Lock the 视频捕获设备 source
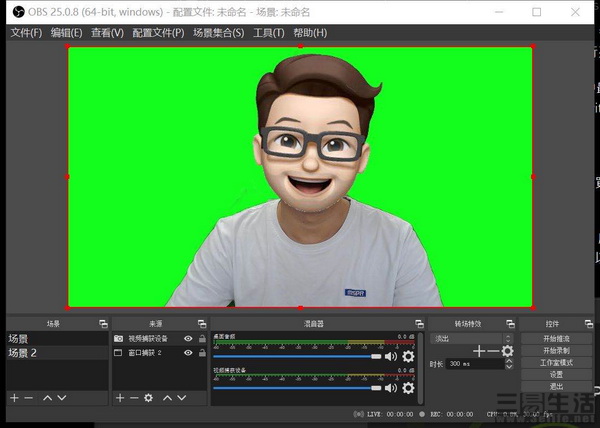600x428 pixels. coord(202,338)
